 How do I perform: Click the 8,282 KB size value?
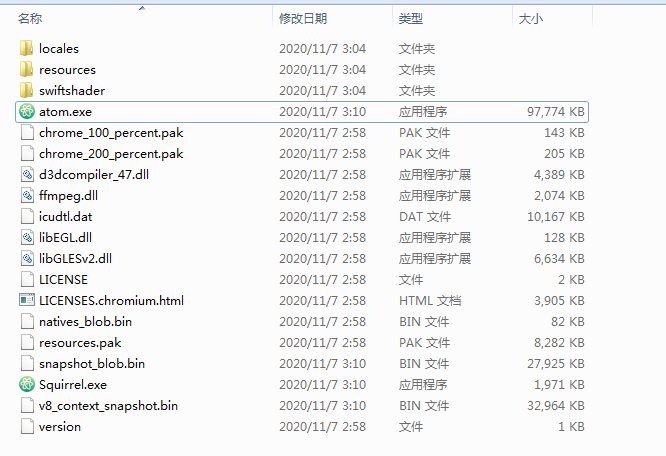tap(559, 343)
